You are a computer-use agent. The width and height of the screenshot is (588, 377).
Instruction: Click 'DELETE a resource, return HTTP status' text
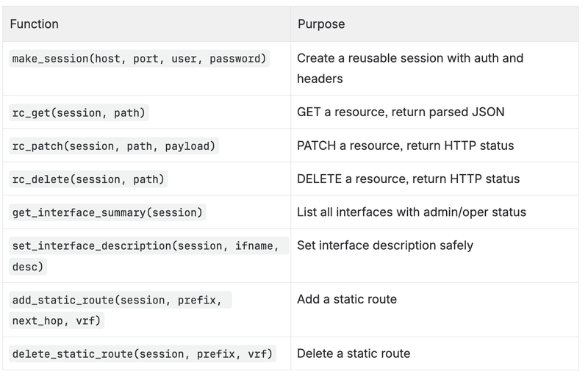click(x=409, y=179)
